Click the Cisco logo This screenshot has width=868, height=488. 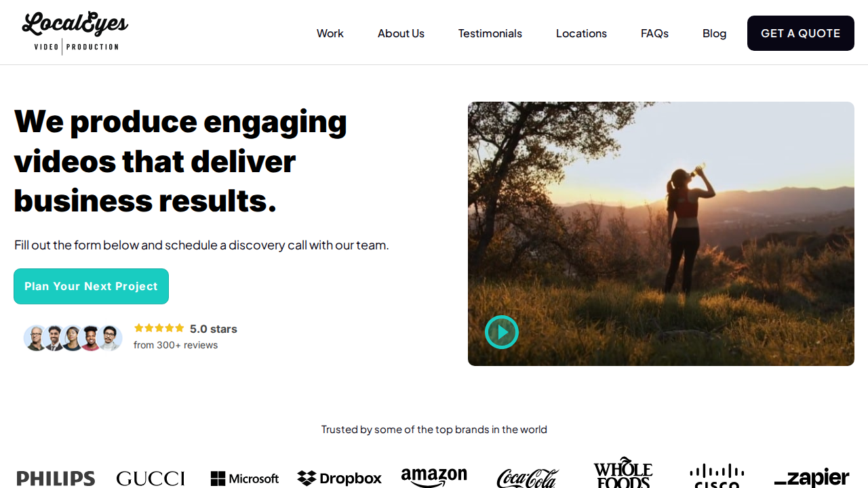(717, 476)
